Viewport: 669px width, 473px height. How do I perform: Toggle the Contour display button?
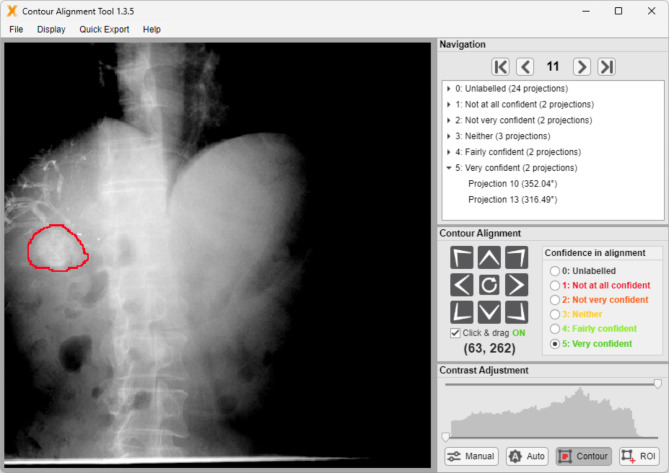[x=583, y=456]
